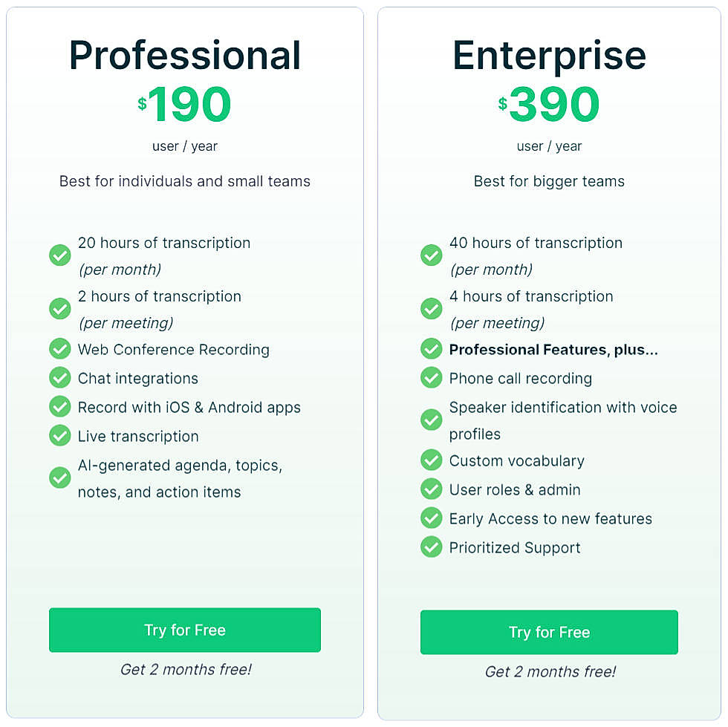The width and height of the screenshot is (728, 727).
Task: Click Try for Free under Professional
Action: [x=184, y=629]
